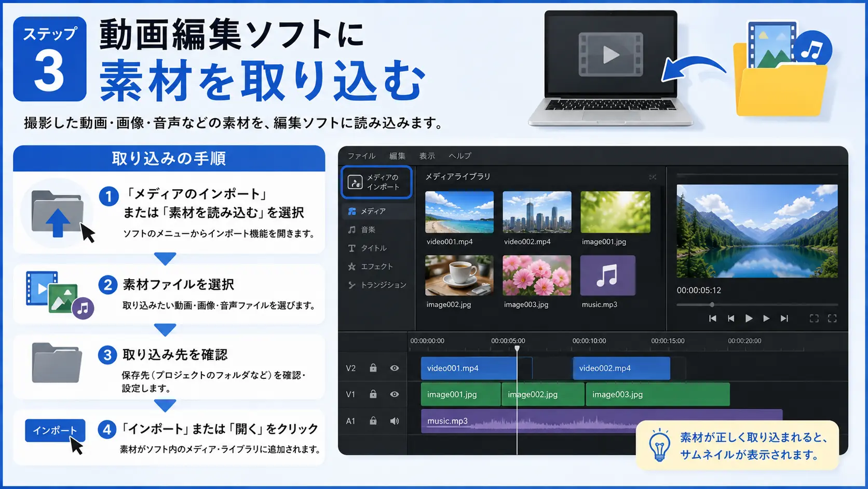Click the 00:00:10:00 mark on timeline ruler

(589, 341)
